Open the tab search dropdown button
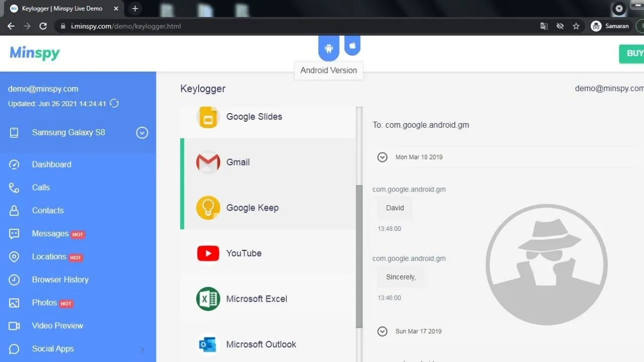This screenshot has height=362, width=644. coord(619,9)
